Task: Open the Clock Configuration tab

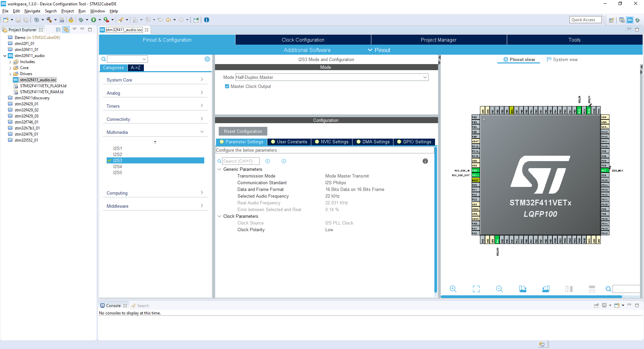Action: 303,40
